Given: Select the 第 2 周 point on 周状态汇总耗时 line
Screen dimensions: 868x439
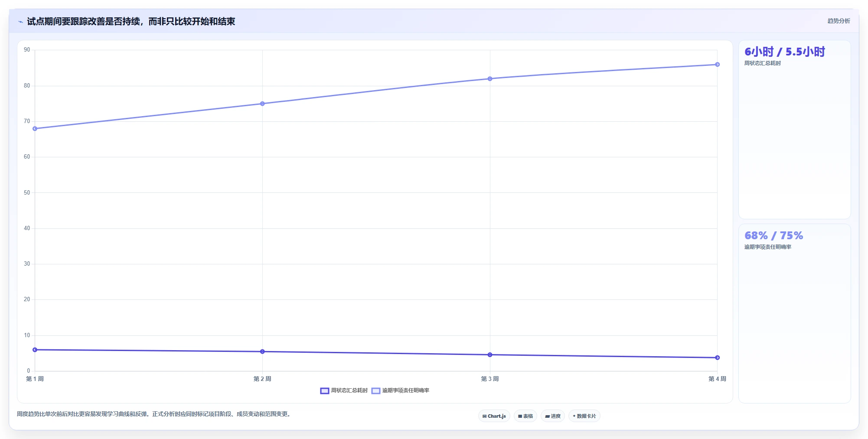Looking at the screenshot, I should (x=262, y=351).
